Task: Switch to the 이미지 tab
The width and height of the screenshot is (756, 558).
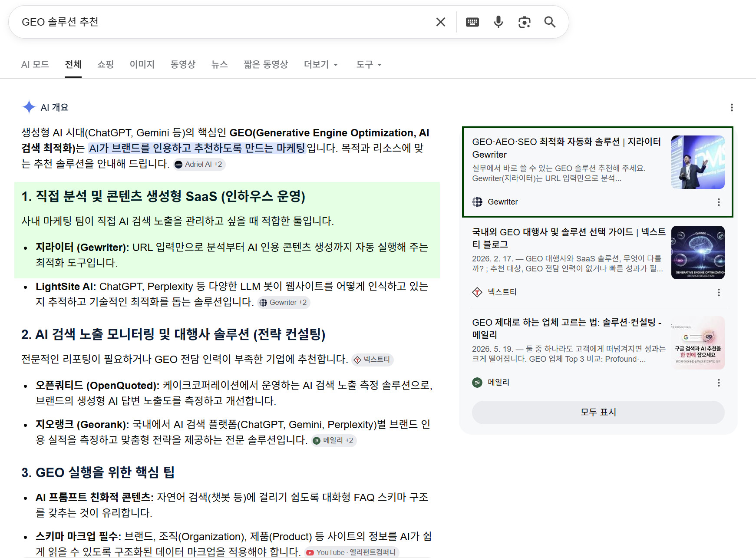Action: [x=142, y=65]
